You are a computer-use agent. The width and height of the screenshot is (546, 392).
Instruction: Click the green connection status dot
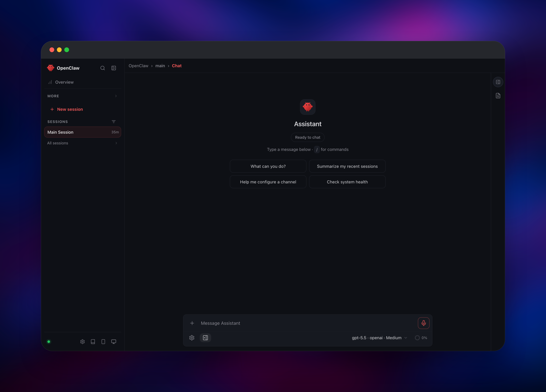click(x=49, y=342)
